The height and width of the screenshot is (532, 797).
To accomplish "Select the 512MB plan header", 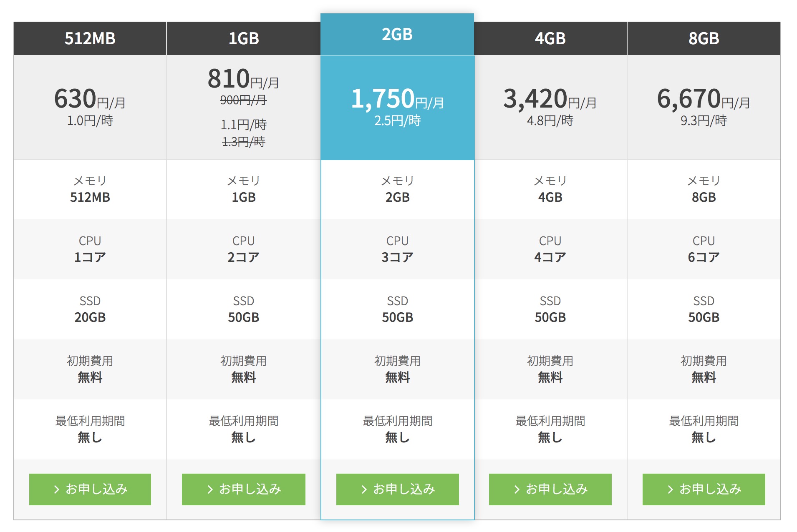I will point(90,38).
